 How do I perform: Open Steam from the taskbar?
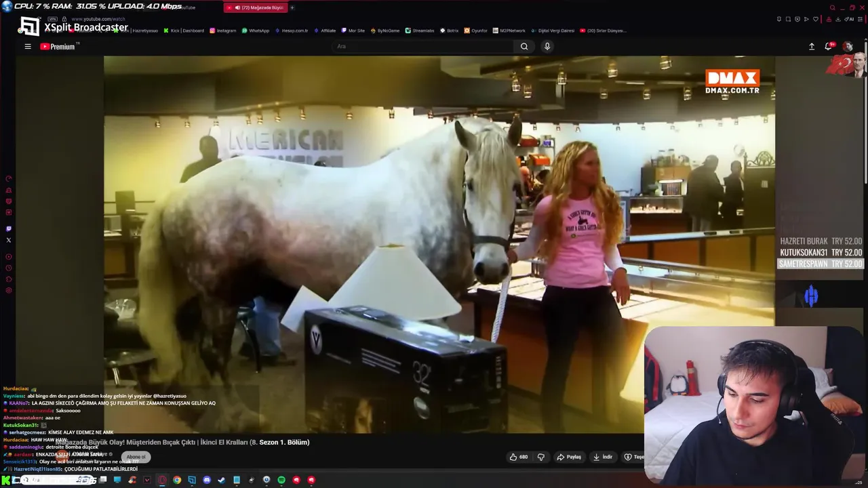[x=222, y=480]
